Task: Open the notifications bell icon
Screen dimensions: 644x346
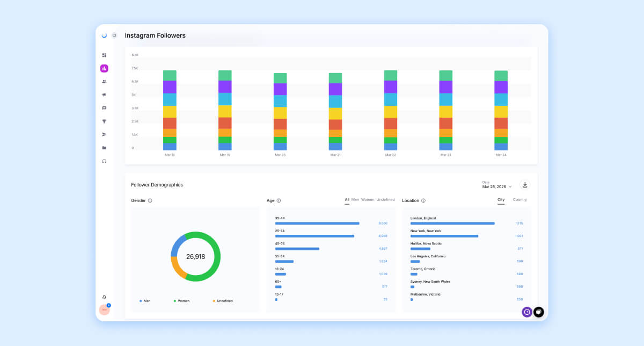Action: point(104,297)
